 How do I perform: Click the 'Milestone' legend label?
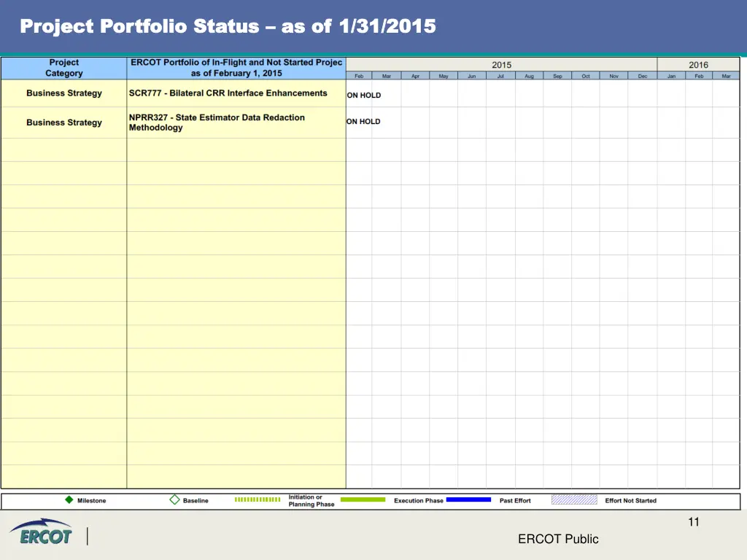click(91, 500)
